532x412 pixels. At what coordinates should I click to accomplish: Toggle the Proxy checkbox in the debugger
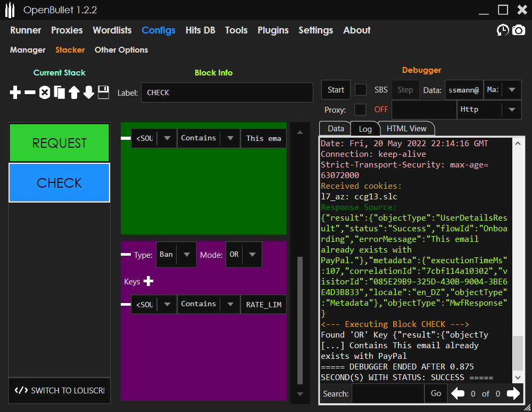[360, 110]
